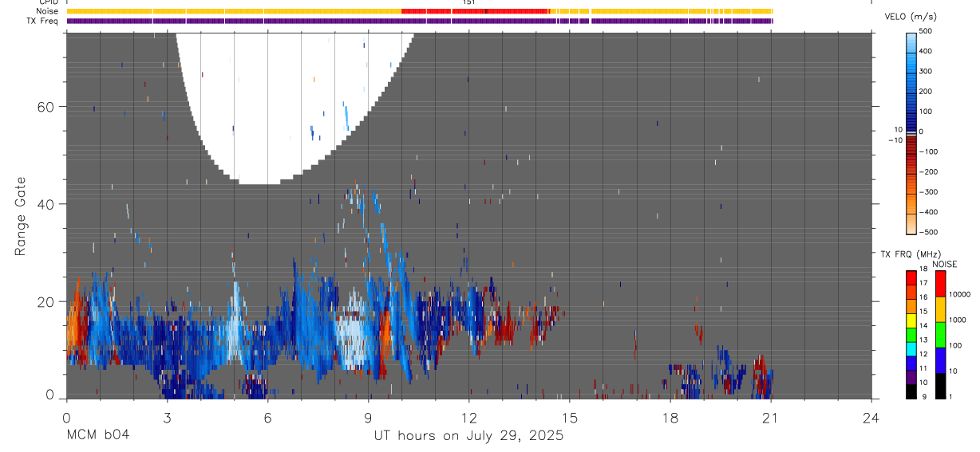Click the 400 value on velocity scale
The height and width of the screenshot is (452, 980).
coord(926,51)
